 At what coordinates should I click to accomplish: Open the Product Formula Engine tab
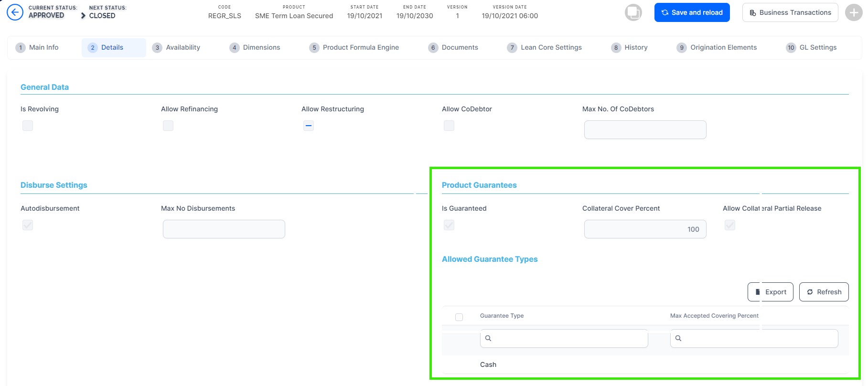pyautogui.click(x=354, y=47)
